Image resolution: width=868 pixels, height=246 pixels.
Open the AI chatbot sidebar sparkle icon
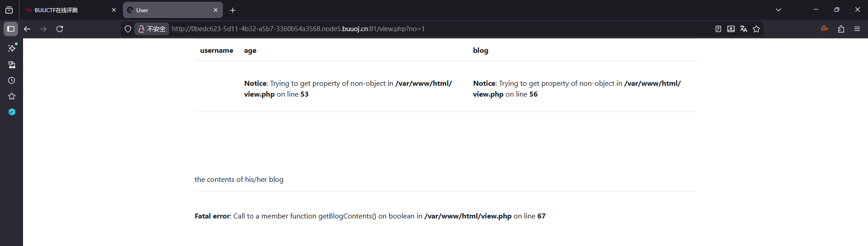[x=12, y=48]
